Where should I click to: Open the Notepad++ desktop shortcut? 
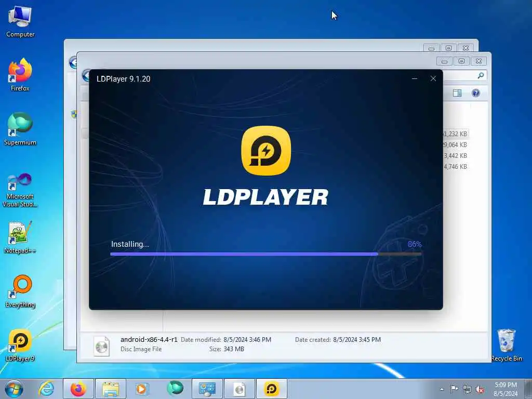(20, 237)
